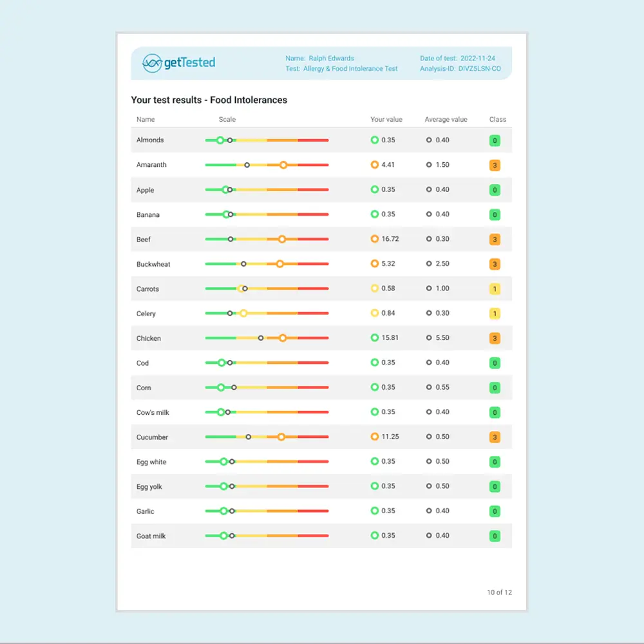Click the Class 0 badge for Goat milk
Image resolution: width=644 pixels, height=644 pixels.
click(x=495, y=536)
